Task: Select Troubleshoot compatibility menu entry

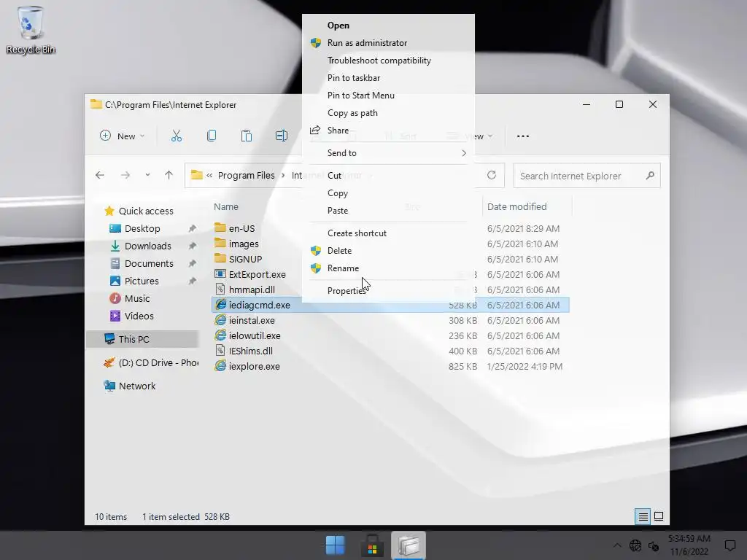Action: click(388, 61)
